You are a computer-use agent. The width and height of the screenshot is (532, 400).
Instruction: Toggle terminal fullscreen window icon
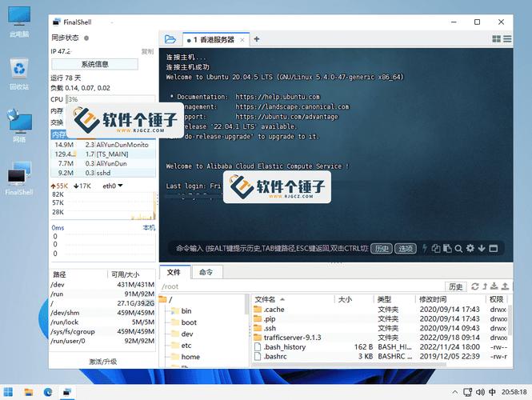tap(494, 248)
